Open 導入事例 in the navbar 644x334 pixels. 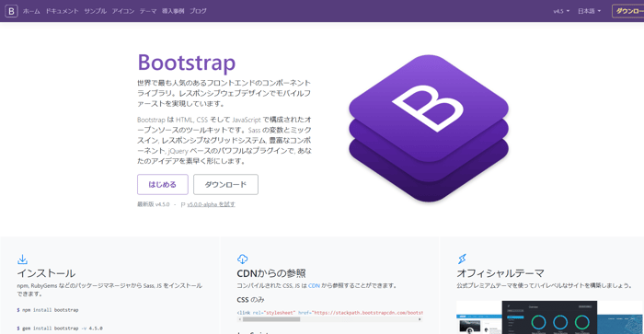click(x=173, y=11)
